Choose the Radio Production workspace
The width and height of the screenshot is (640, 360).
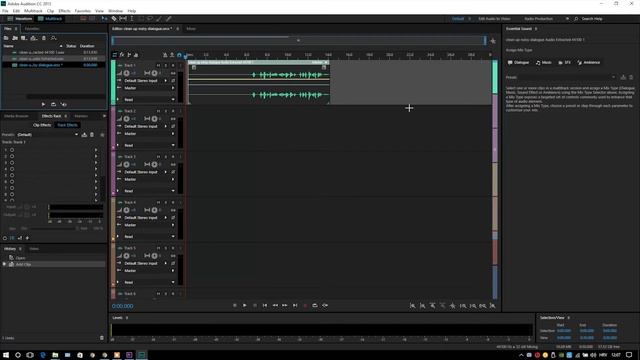538,19
